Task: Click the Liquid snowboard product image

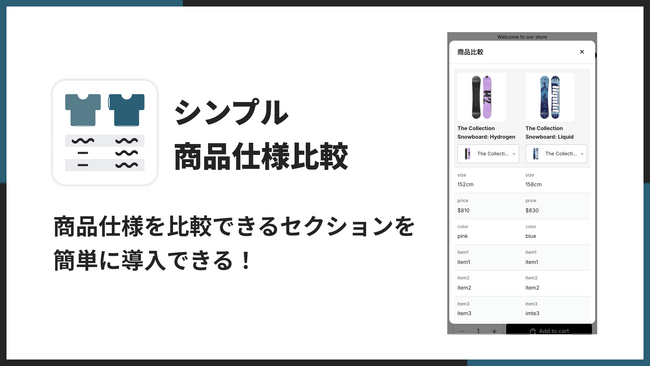Action: click(550, 97)
